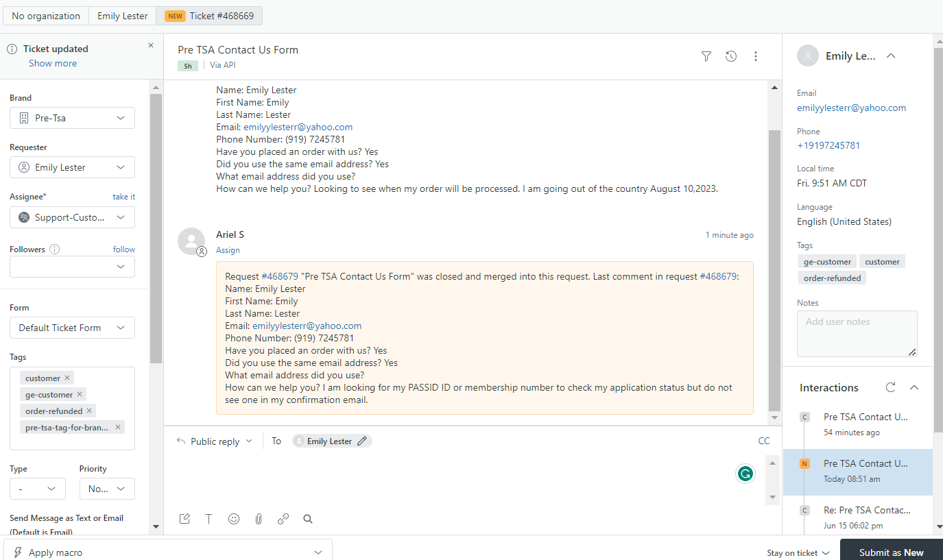
Task: Click the conversation scrollbar down arrow
Action: click(x=774, y=417)
